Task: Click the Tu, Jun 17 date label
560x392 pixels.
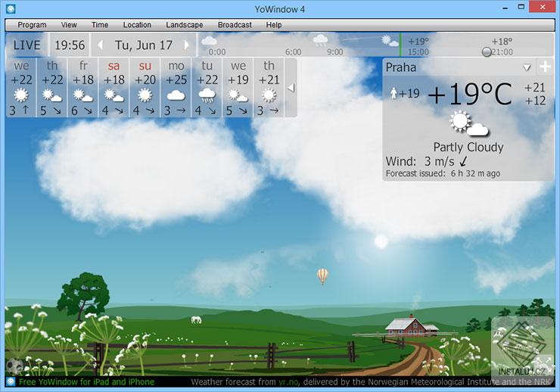Action: pos(144,45)
